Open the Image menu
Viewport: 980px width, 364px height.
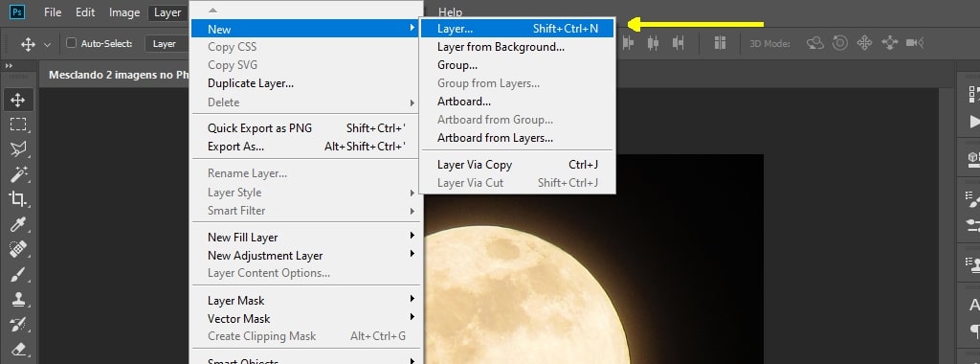click(x=124, y=12)
